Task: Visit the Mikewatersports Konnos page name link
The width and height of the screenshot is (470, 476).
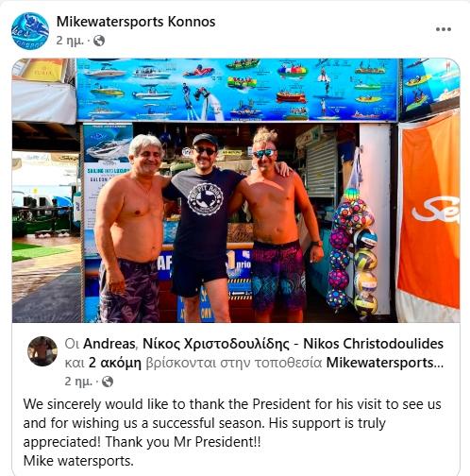Action: [136, 22]
